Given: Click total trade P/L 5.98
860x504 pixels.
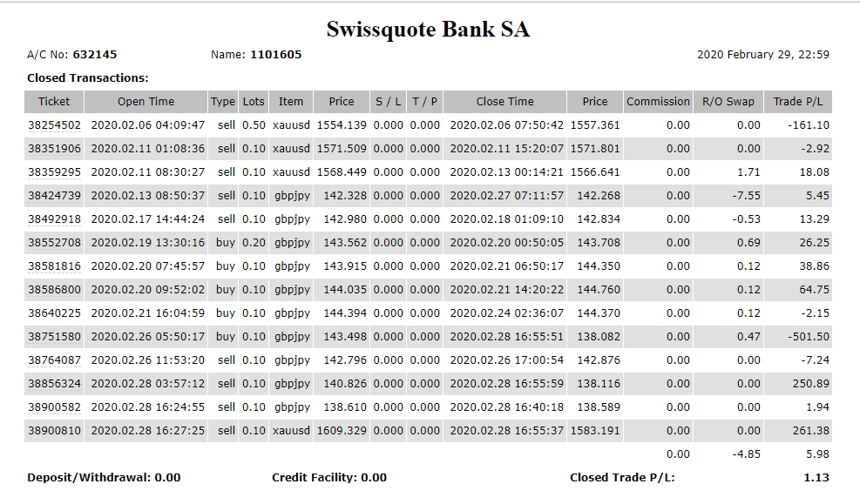Looking at the screenshot, I should 818,454.
